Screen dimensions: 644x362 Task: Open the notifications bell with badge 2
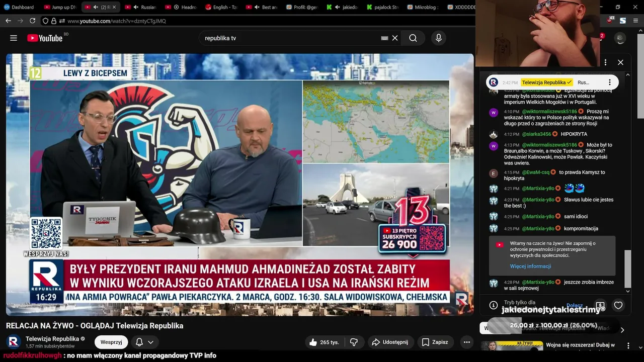coord(601,38)
